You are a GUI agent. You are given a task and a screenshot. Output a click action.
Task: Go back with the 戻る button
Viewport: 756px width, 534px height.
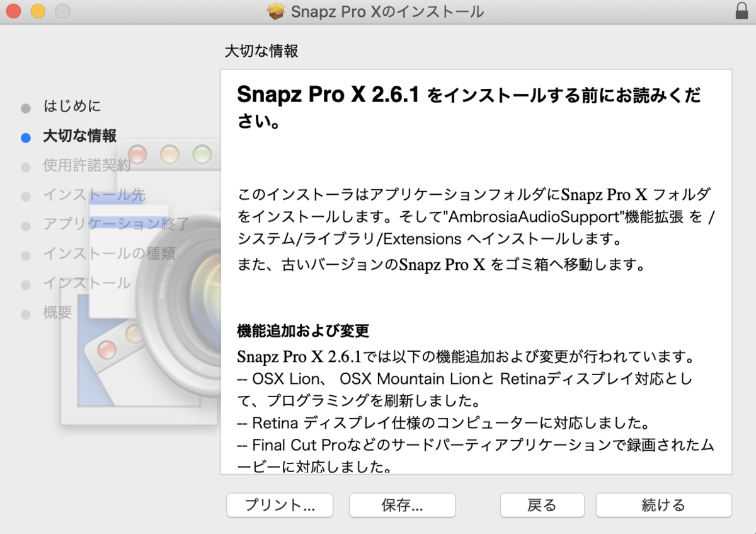pyautogui.click(x=542, y=505)
